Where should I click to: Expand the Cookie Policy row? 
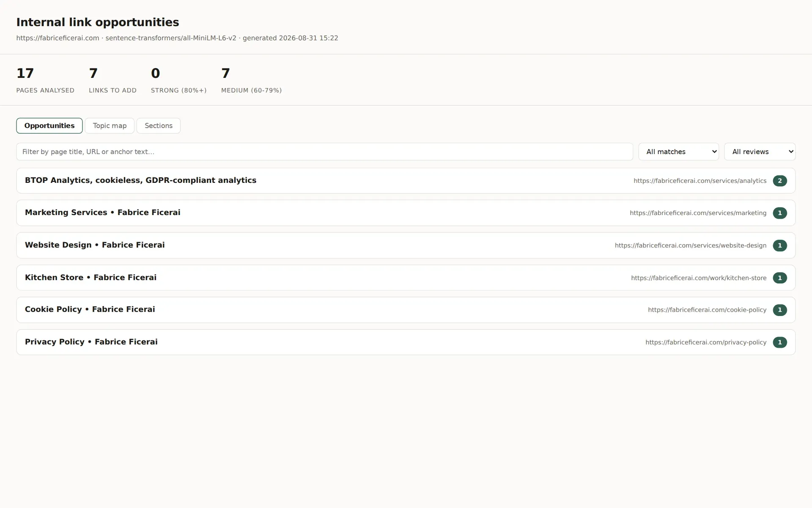point(406,310)
